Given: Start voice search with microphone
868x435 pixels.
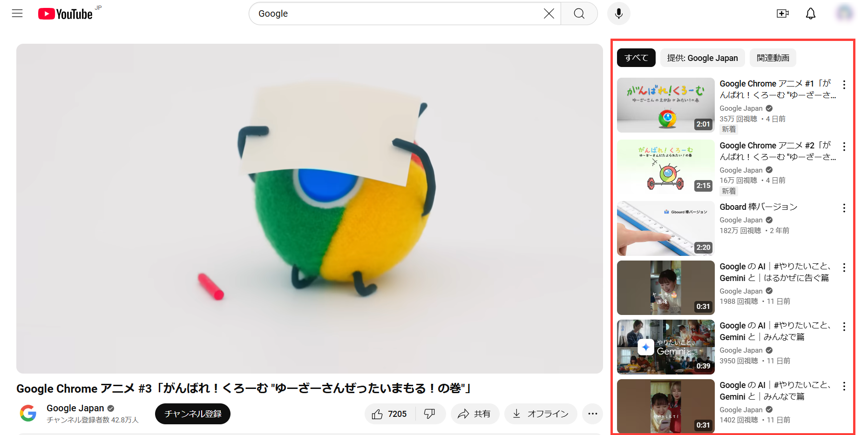Looking at the screenshot, I should [619, 13].
